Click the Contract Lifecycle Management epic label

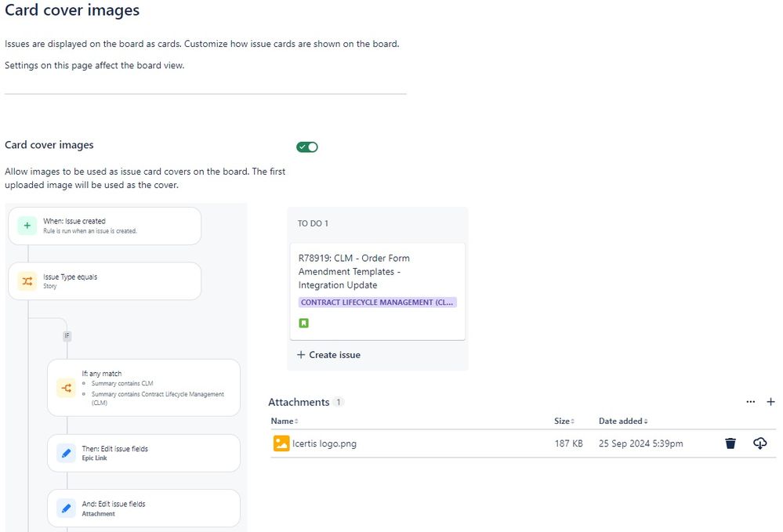coord(377,302)
